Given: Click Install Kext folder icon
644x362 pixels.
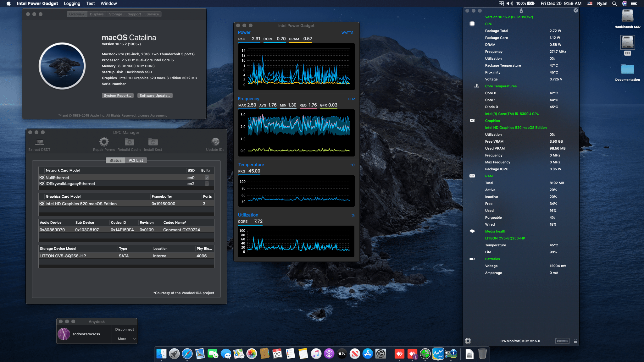Looking at the screenshot, I should 153,142.
